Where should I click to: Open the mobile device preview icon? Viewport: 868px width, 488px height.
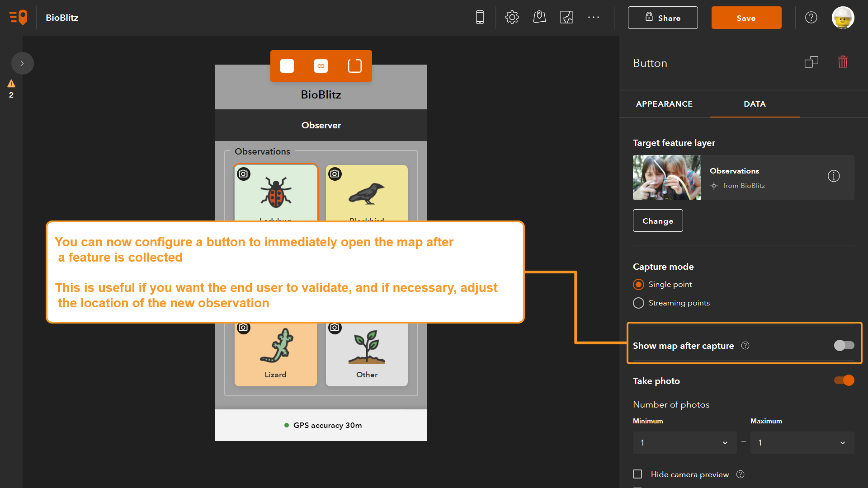(480, 17)
